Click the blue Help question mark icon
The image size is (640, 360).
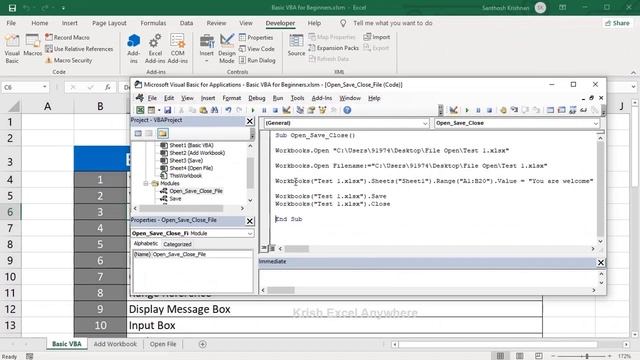(x=347, y=110)
